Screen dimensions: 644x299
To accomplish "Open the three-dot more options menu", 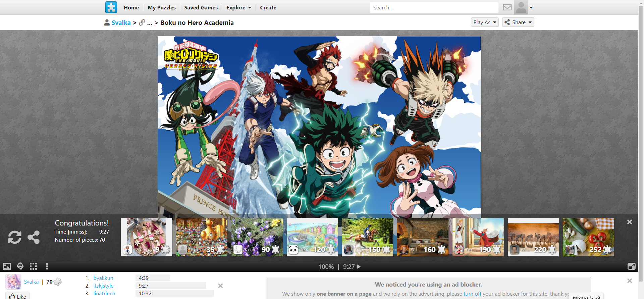I will 47,266.
